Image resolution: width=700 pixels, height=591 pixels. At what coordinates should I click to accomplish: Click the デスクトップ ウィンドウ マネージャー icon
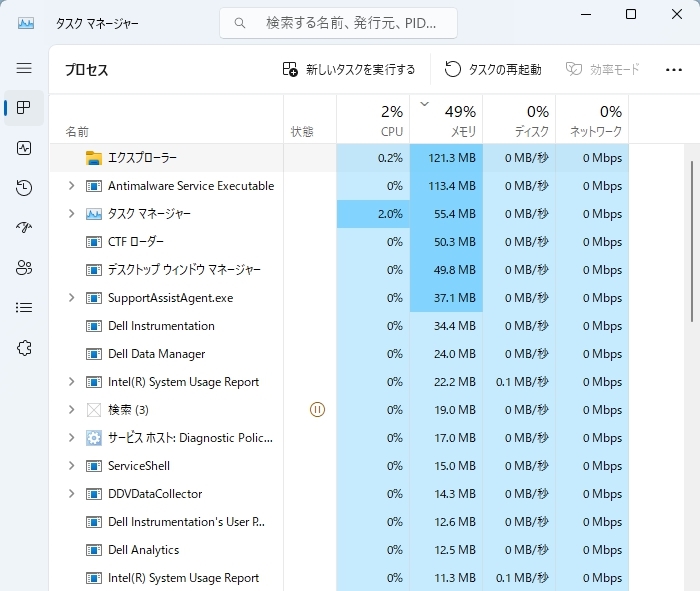94,270
